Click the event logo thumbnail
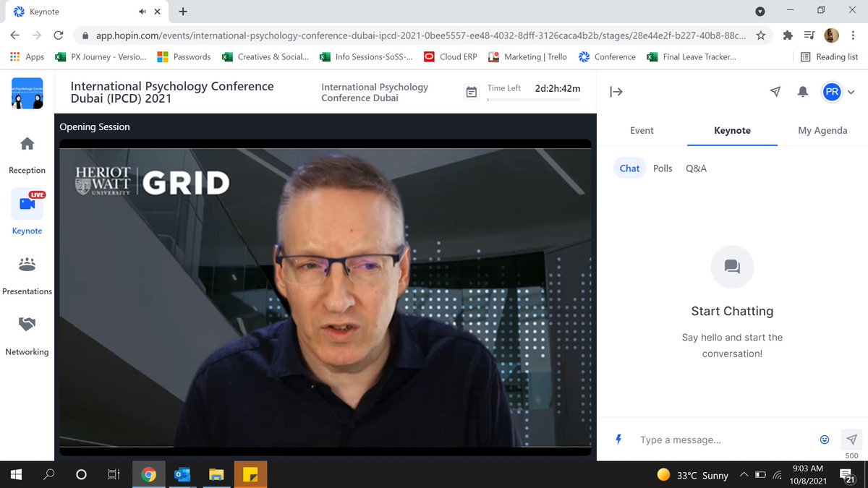The width and height of the screenshot is (868, 488). [27, 93]
